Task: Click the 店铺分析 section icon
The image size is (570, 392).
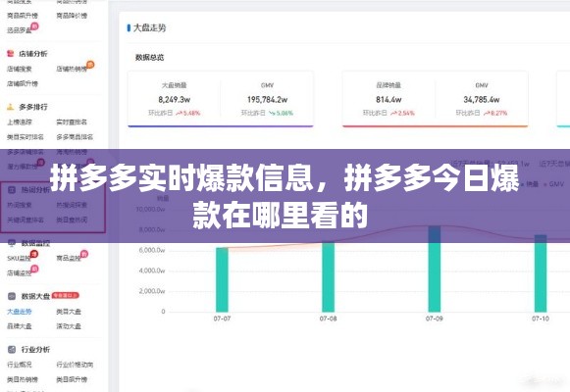Action: pyautogui.click(x=11, y=54)
